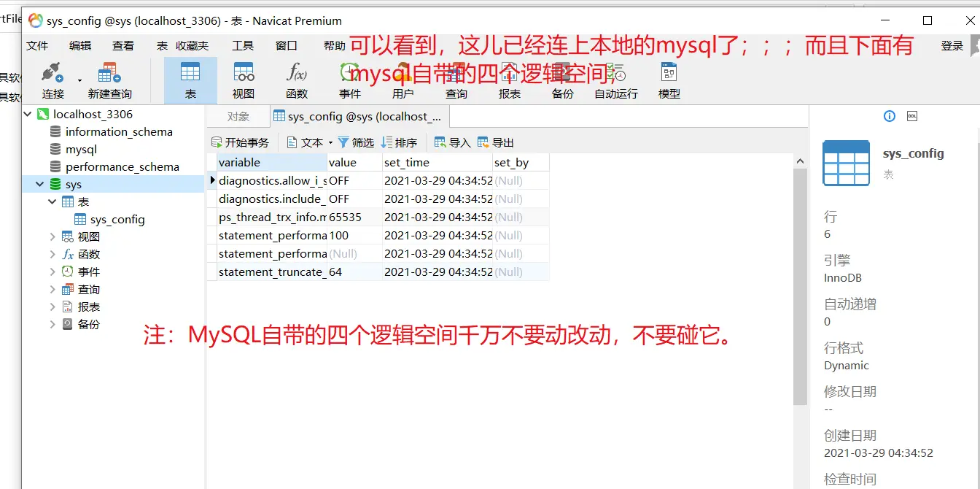This screenshot has height=489, width=980.
Task: Open the Function (函数) toolbar icon
Action: point(297,73)
